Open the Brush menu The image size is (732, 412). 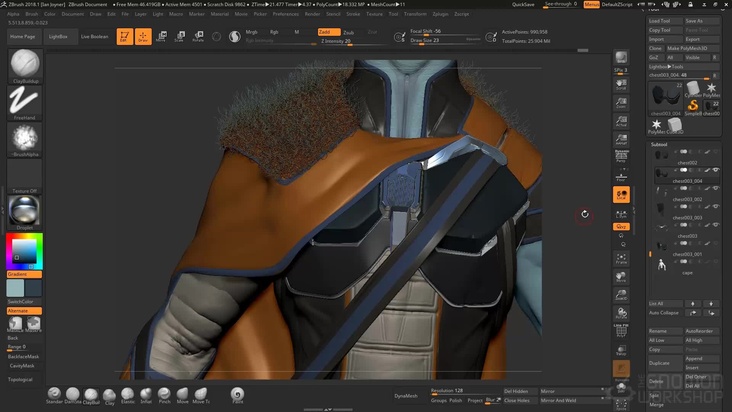tap(32, 14)
